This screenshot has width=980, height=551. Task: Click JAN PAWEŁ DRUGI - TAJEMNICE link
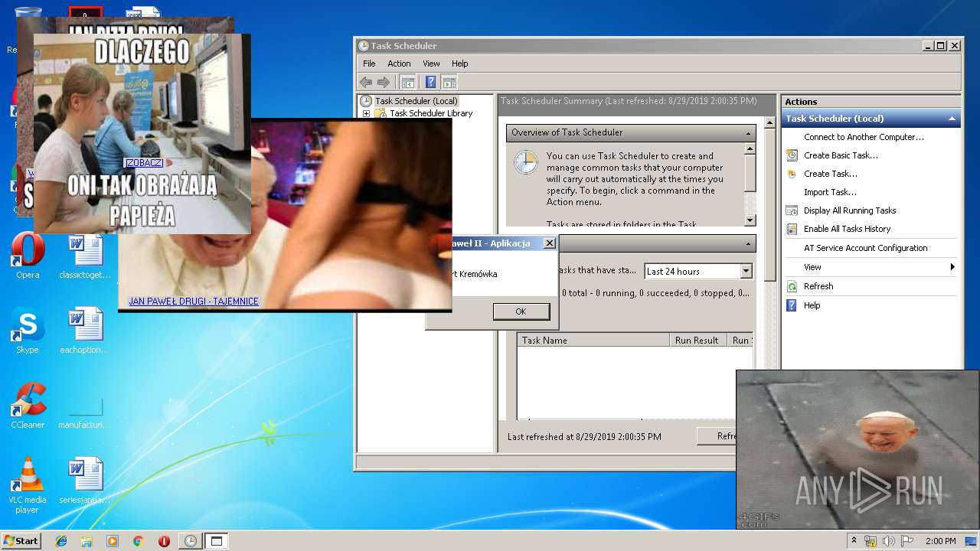tap(194, 302)
